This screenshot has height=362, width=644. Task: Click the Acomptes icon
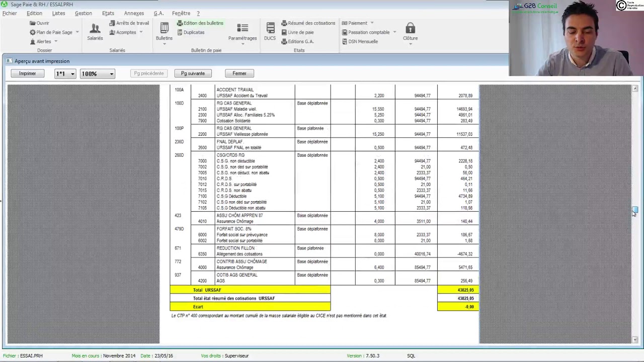[x=112, y=32]
